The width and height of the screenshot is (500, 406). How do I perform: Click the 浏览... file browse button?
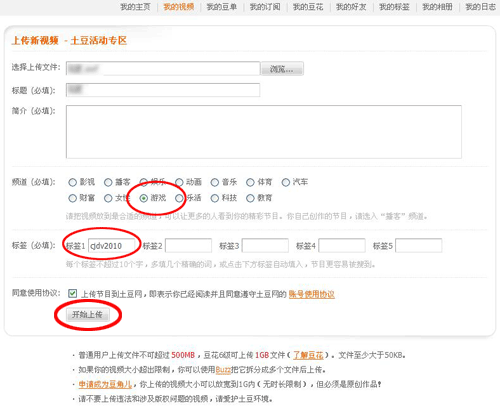tap(282, 69)
